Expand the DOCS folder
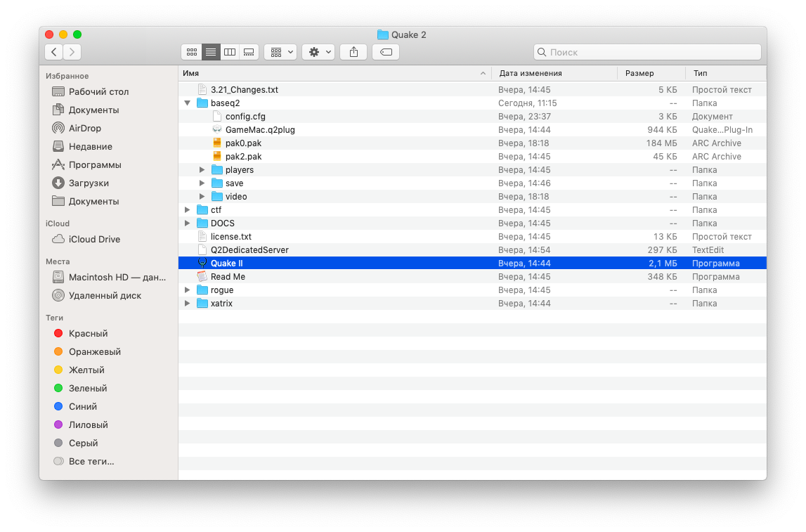This screenshot has width=806, height=532. pyautogui.click(x=188, y=223)
